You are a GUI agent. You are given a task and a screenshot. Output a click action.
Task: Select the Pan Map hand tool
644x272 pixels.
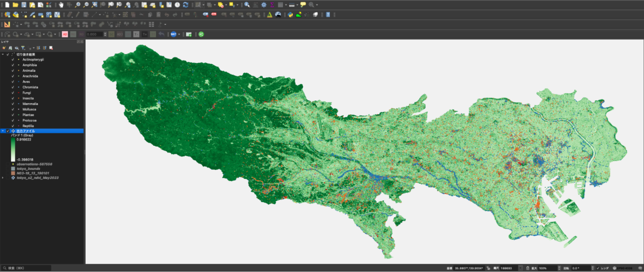coord(60,4)
